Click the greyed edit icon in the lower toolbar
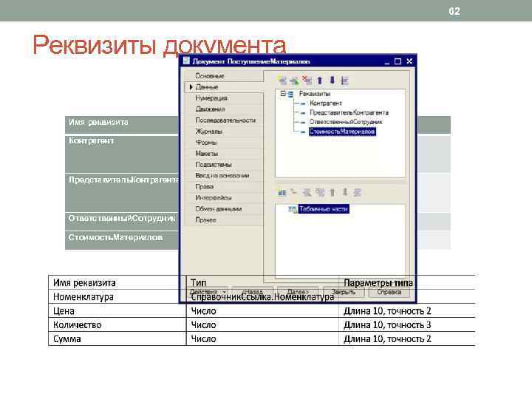Viewport: 532px width, 399px height. (307, 192)
